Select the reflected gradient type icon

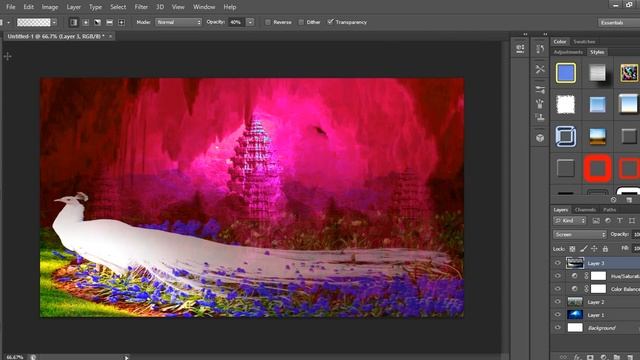tap(109, 22)
